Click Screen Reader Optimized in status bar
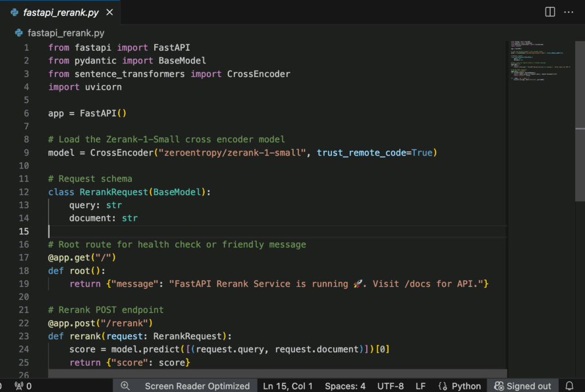585x392 pixels. (197, 386)
